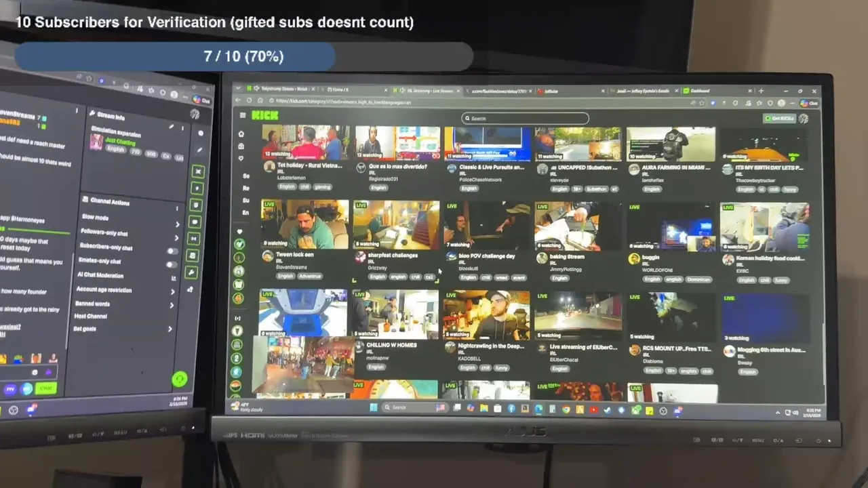This screenshot has width=868, height=488.
Task: Open YouTube icon in the taskbar
Action: click(x=593, y=409)
